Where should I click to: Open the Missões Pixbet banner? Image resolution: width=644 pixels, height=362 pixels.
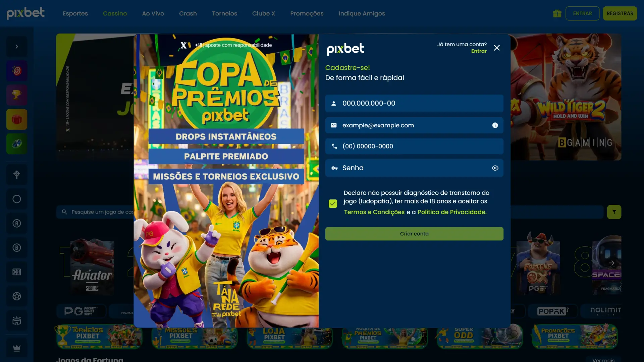tap(195, 339)
